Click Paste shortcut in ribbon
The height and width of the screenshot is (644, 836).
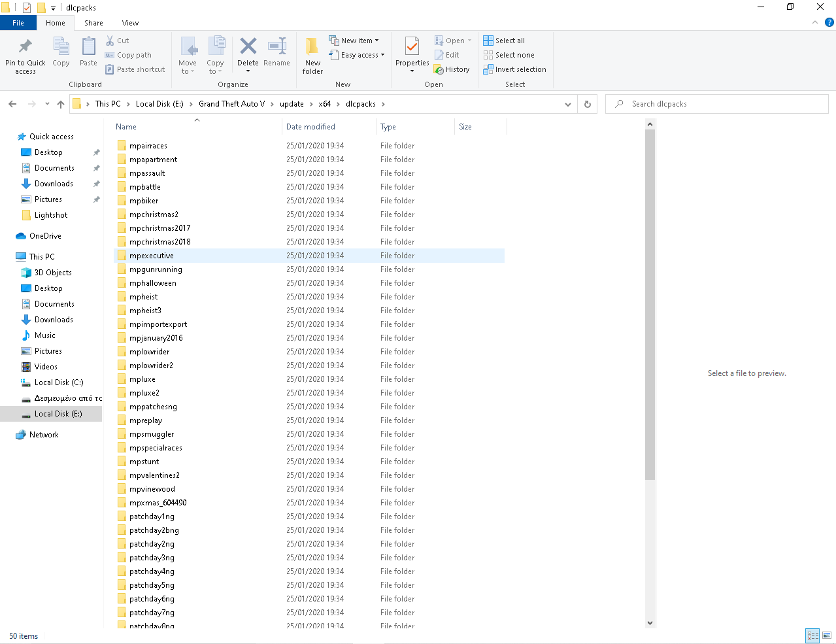(x=135, y=69)
